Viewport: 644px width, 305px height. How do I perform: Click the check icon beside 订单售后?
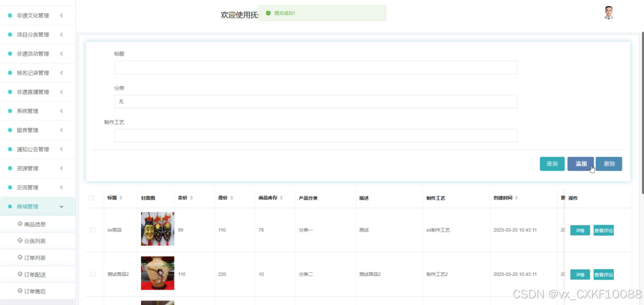coord(20,291)
